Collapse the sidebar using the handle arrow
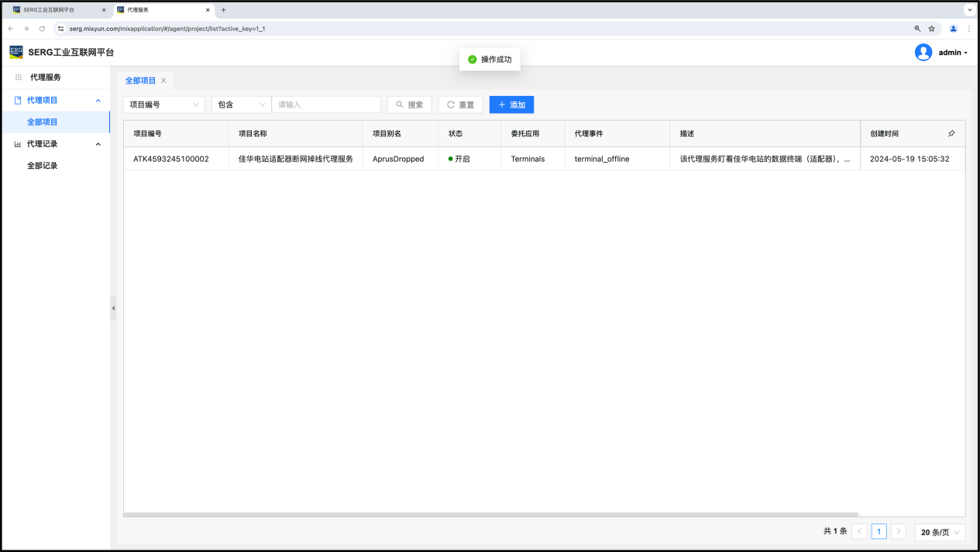The height and width of the screenshot is (552, 980). (113, 308)
